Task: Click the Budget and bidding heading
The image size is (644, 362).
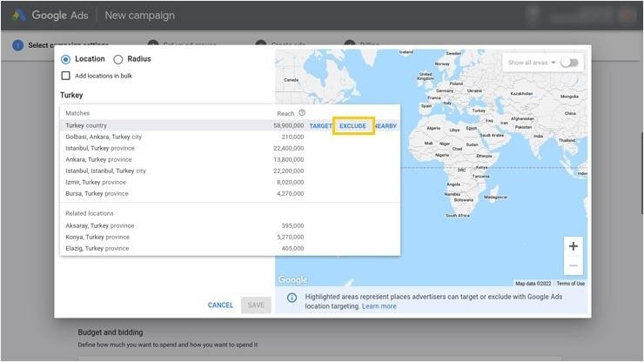Action: click(x=111, y=332)
